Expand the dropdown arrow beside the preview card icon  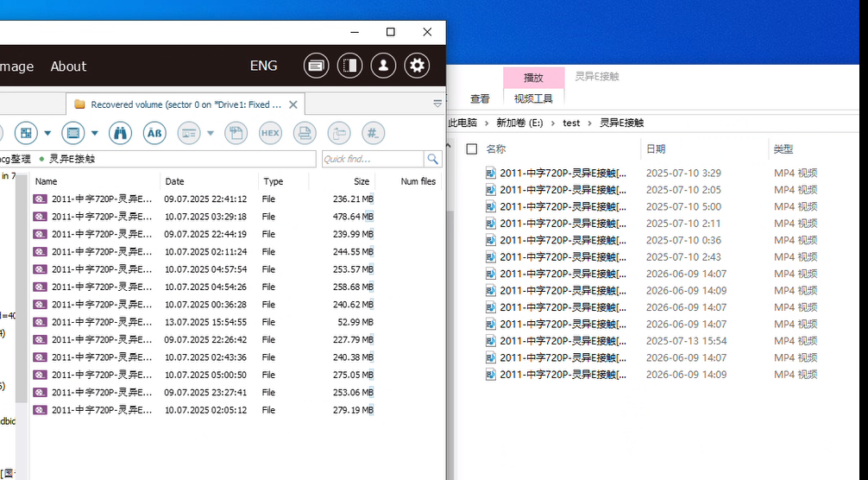coord(211,133)
